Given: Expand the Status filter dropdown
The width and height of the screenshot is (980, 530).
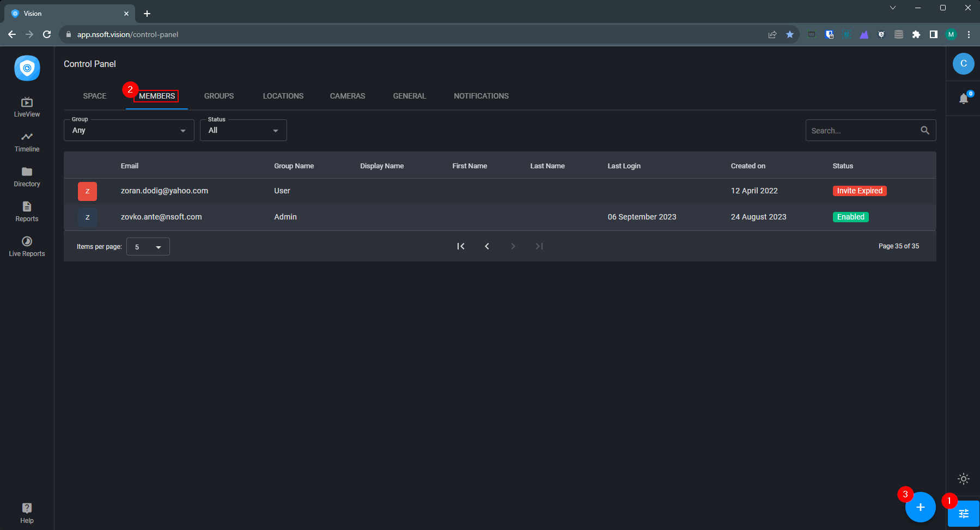Looking at the screenshot, I should point(243,131).
